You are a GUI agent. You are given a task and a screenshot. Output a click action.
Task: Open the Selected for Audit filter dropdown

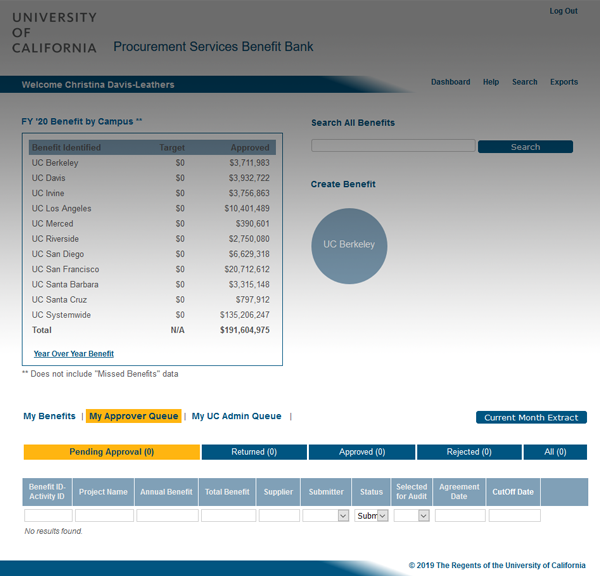(411, 516)
